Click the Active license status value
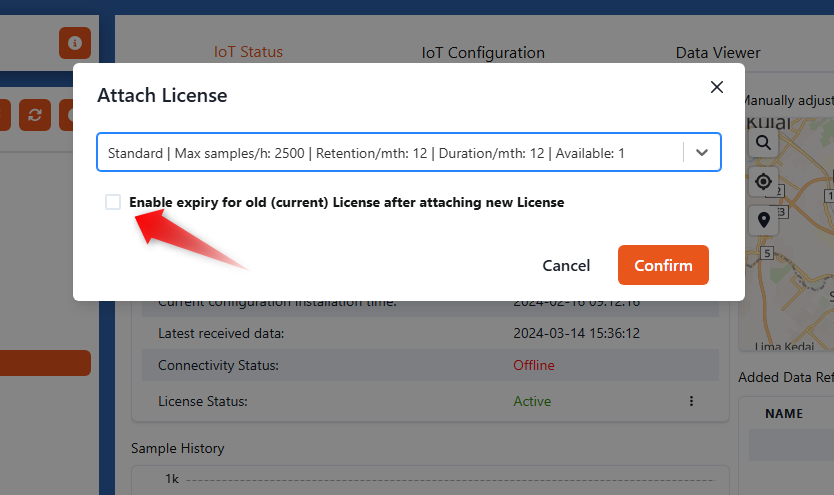Screen dimensions: 834x495 click(532, 401)
